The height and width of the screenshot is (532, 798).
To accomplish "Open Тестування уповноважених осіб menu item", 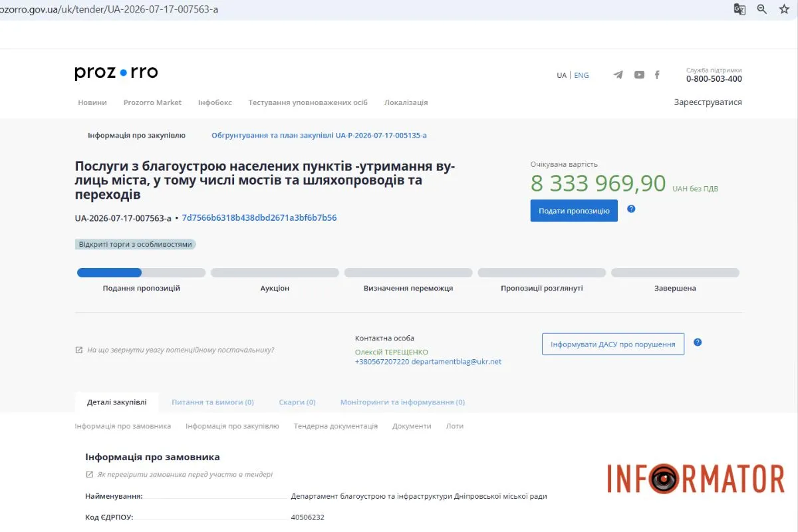I will click(x=308, y=102).
